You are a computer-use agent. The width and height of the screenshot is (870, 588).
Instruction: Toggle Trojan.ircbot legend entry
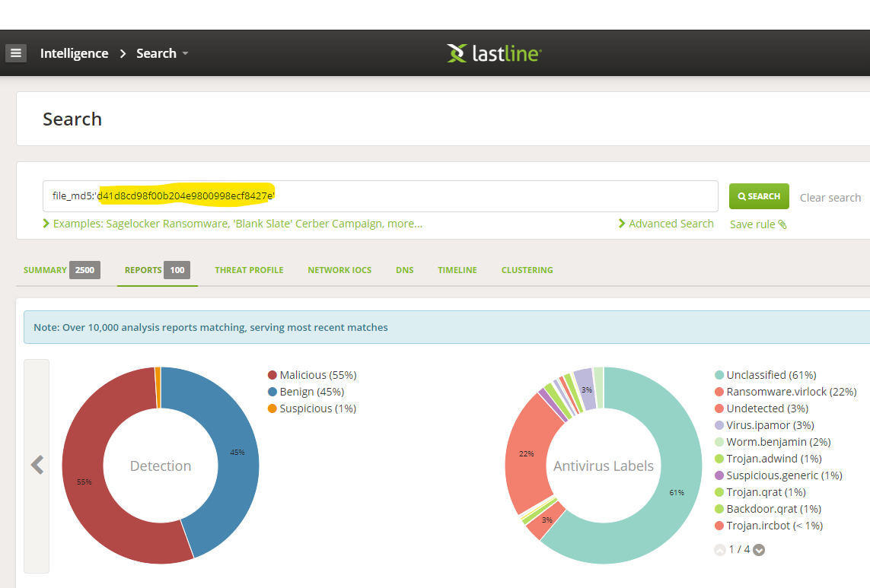769,526
